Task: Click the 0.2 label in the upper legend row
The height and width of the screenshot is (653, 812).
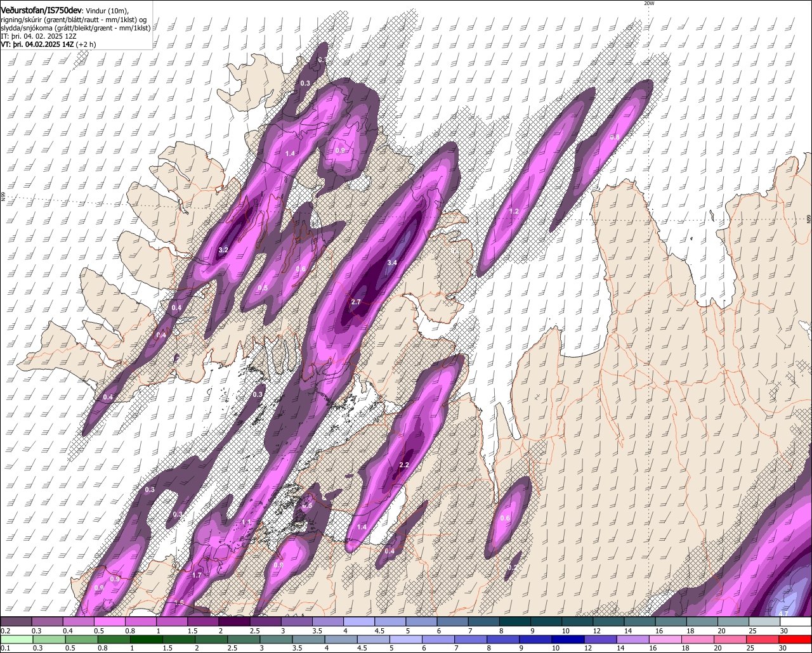Action: click(x=6, y=631)
